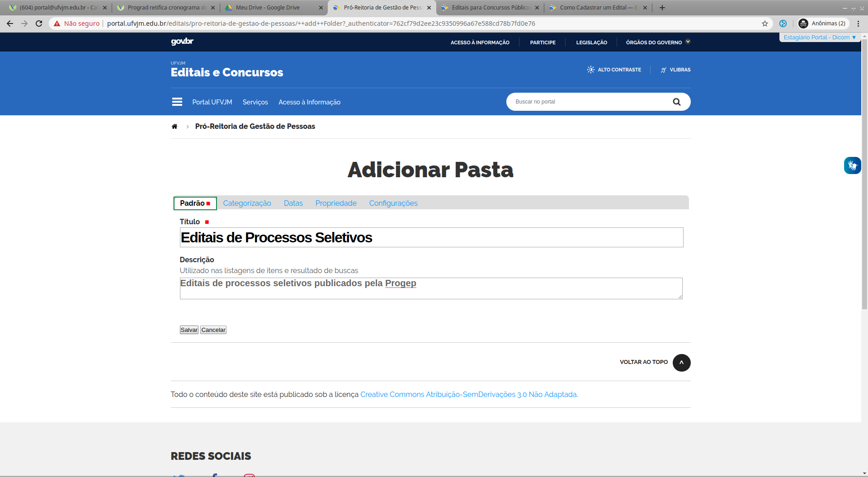Click the search magnifier icon
Screen dimensions: 868x477
[x=676, y=102]
